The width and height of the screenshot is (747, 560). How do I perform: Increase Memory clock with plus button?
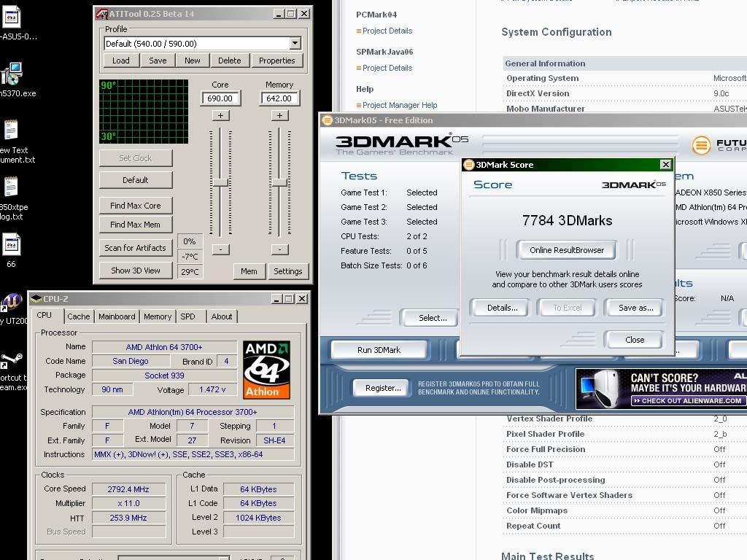pos(279,115)
